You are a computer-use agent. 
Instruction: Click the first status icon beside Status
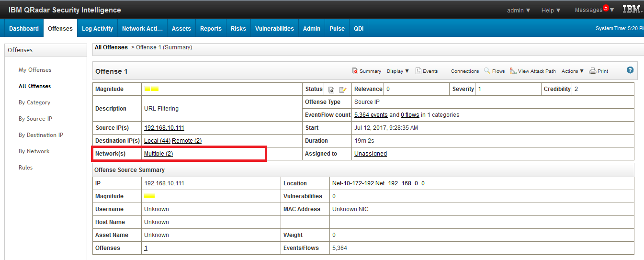click(331, 90)
